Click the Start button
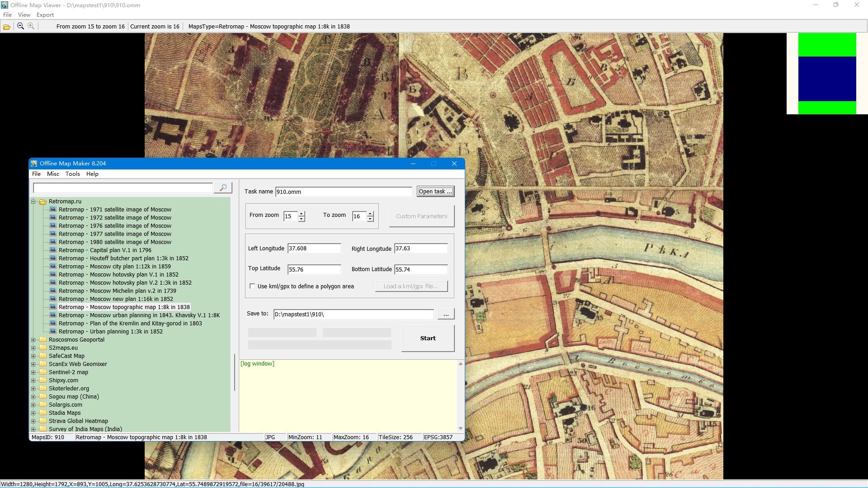868x488 pixels. coord(428,338)
